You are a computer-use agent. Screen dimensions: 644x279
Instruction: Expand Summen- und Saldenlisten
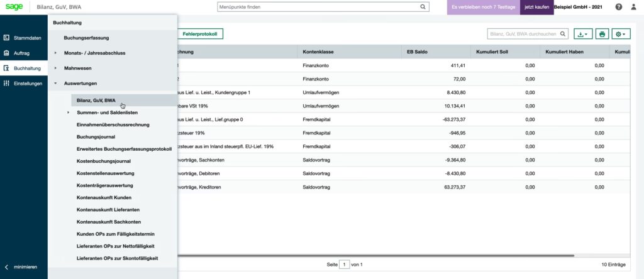(x=69, y=112)
